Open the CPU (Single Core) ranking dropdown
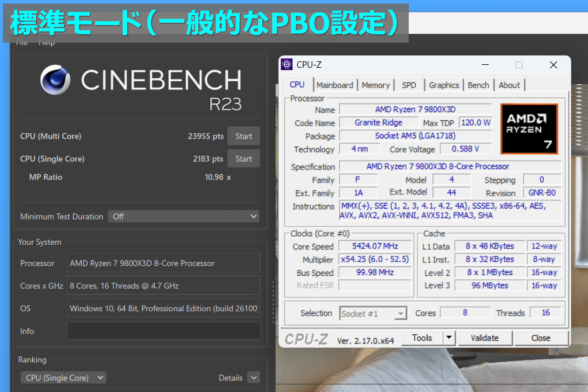Viewport: 588px width, 392px height. 63,378
